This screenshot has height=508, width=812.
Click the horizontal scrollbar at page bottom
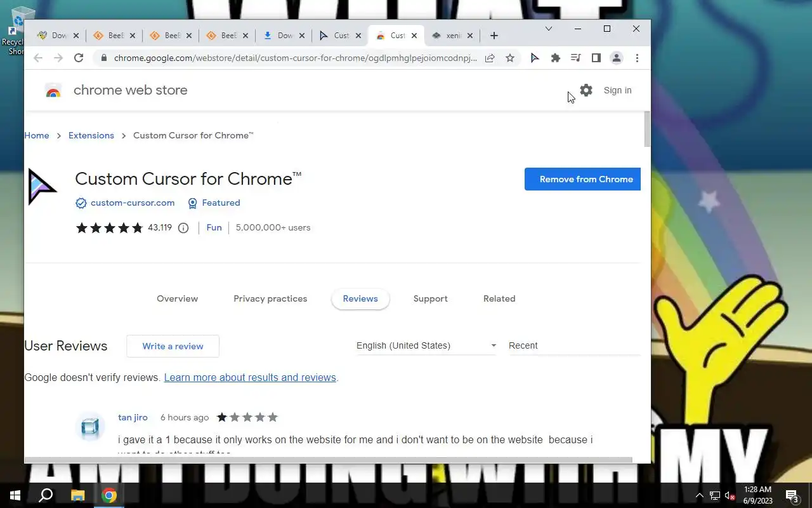pos(328,460)
